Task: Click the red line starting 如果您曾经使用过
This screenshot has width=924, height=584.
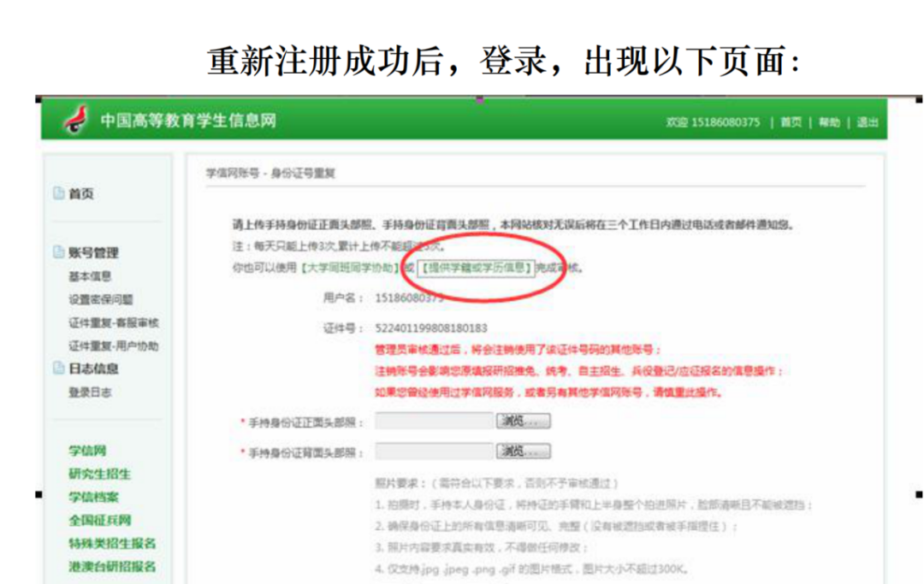Action: click(x=548, y=392)
